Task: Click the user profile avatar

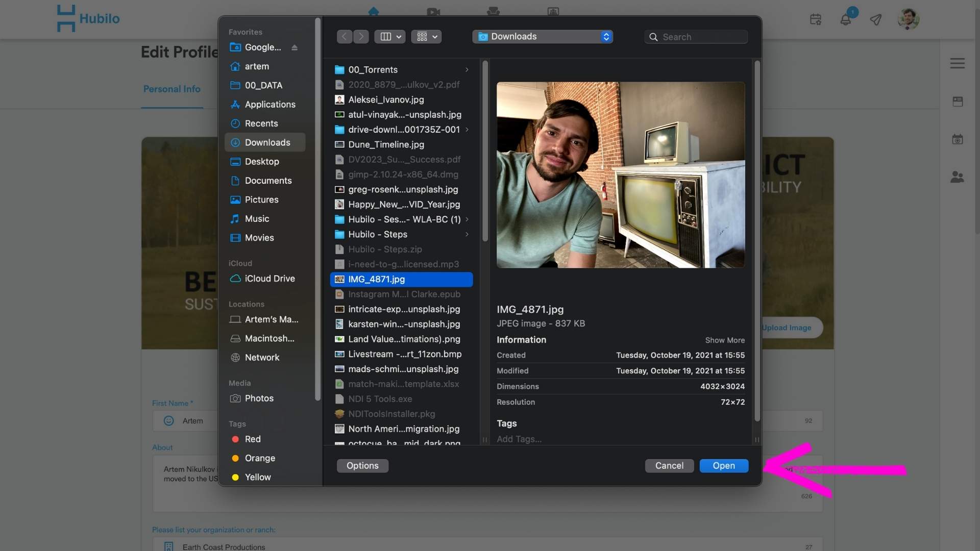Action: 908,19
